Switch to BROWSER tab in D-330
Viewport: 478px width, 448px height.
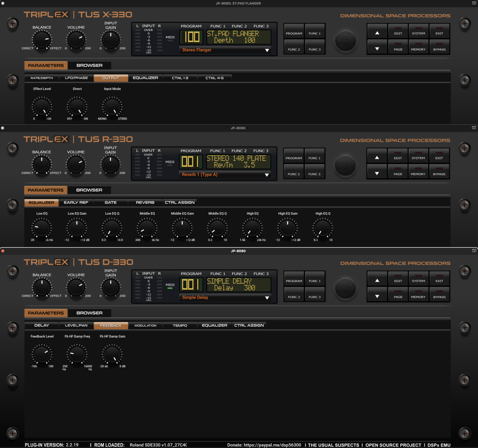point(89,313)
